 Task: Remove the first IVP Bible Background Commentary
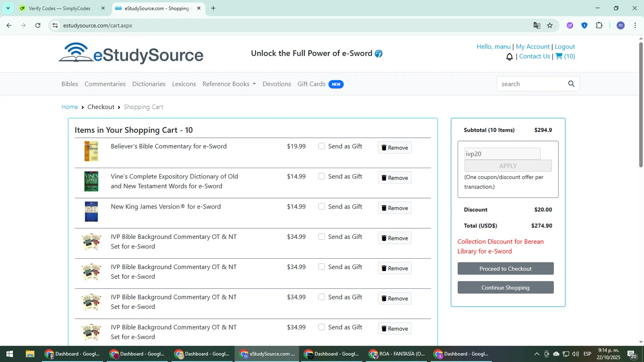pyautogui.click(x=395, y=238)
